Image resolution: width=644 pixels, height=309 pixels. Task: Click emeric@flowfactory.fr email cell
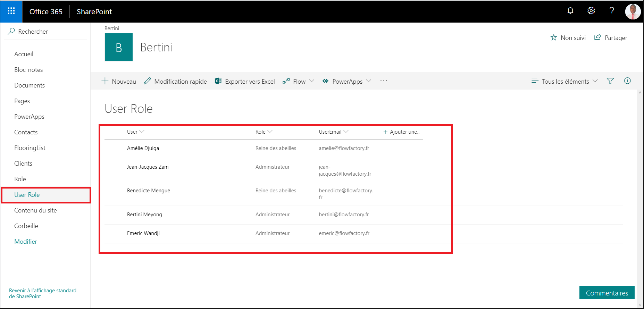tap(344, 233)
